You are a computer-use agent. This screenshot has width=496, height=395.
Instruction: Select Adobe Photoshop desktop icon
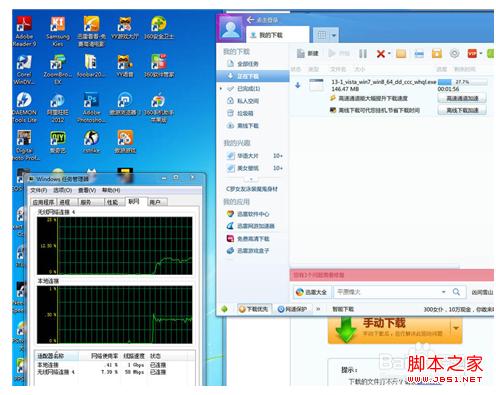point(91,107)
